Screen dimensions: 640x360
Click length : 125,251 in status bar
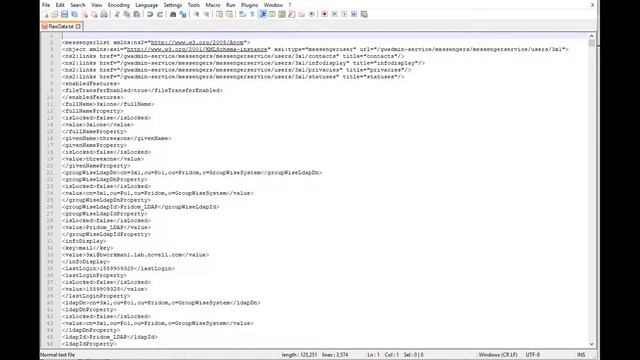point(299,355)
